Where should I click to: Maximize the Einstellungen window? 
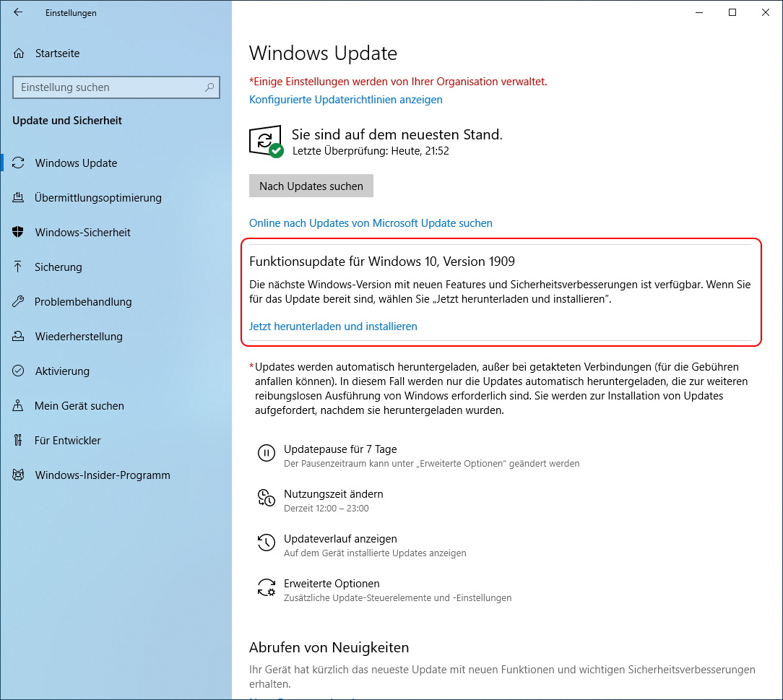tap(732, 12)
